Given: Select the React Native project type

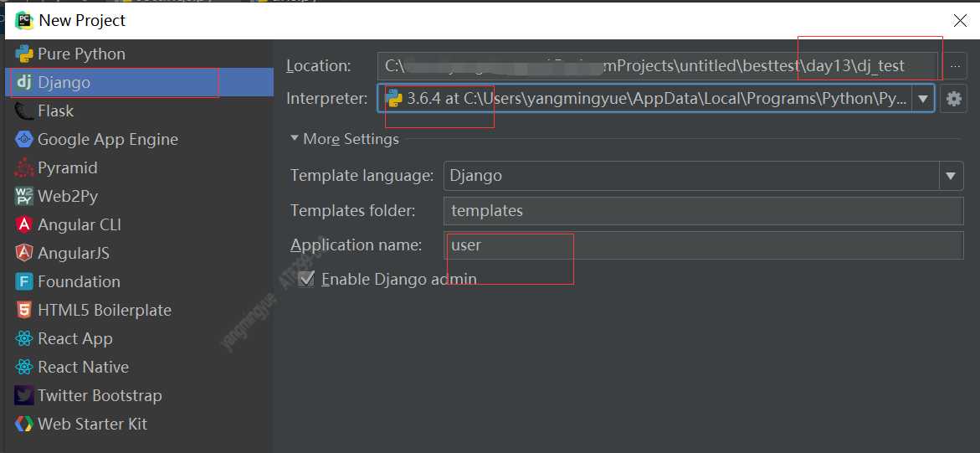Looking at the screenshot, I should tap(139, 368).
